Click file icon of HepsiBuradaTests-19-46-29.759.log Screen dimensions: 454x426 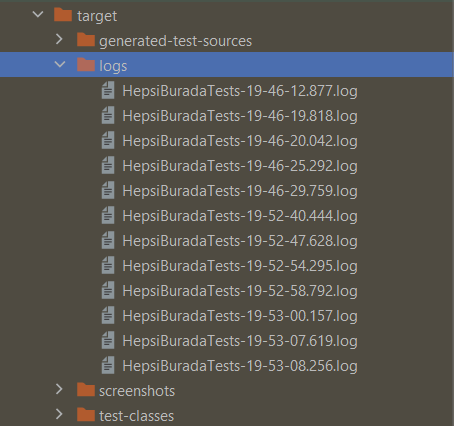click(108, 191)
